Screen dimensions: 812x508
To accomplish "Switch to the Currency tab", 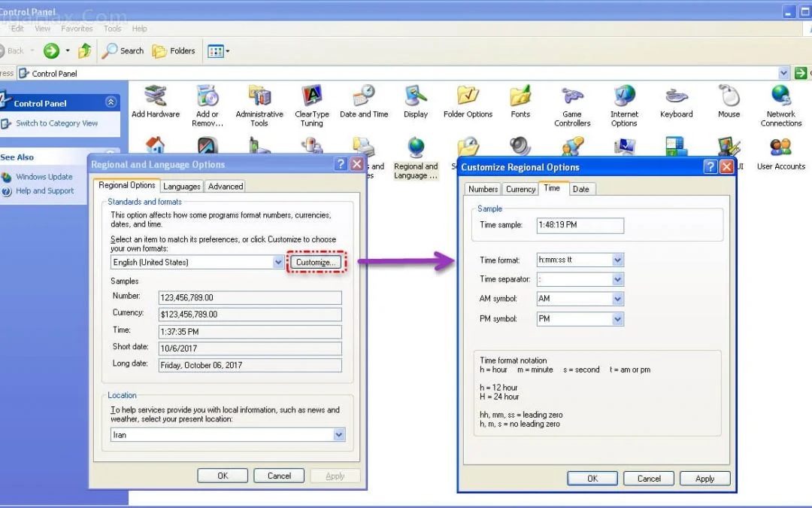I will coord(520,189).
